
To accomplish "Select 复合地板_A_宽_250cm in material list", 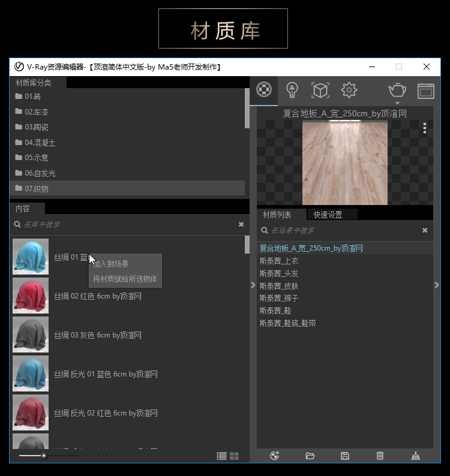I will pyautogui.click(x=345, y=248).
